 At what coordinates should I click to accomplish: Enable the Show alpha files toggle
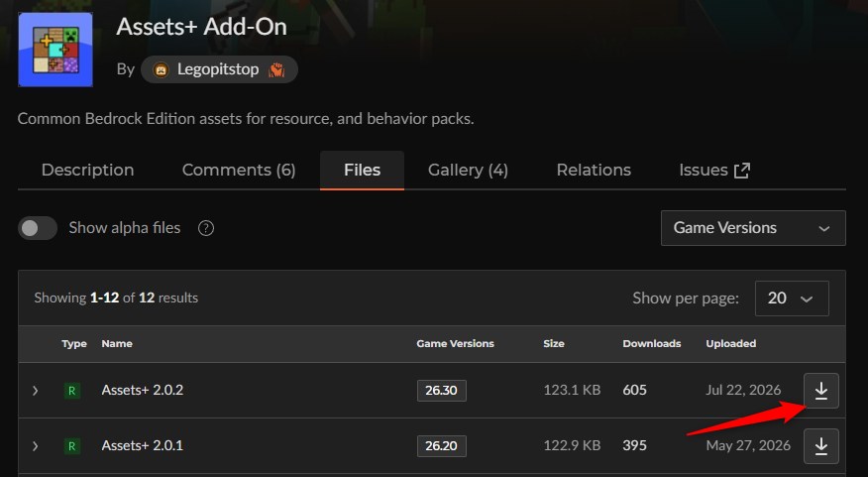coord(38,228)
